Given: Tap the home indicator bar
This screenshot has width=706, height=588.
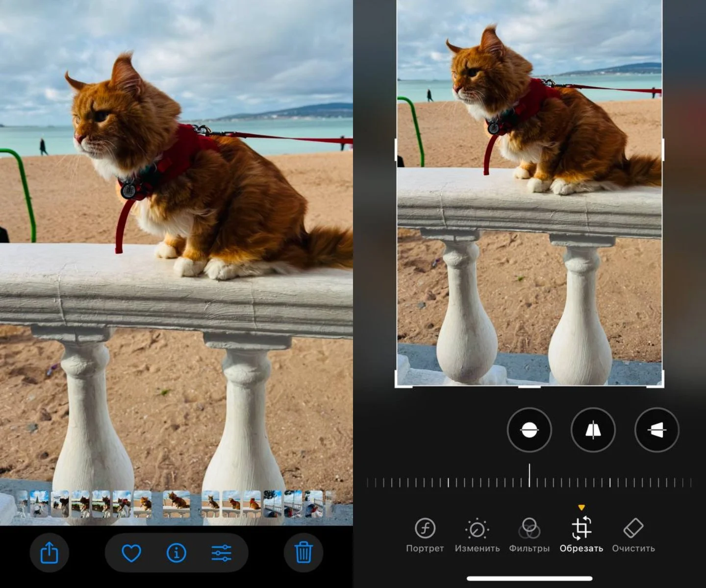Looking at the screenshot, I should [x=529, y=579].
